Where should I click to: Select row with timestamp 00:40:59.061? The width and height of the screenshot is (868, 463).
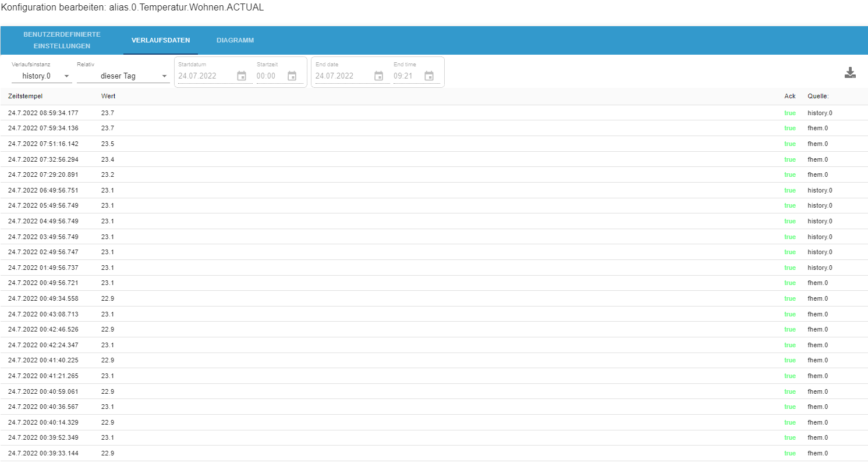tap(434, 391)
